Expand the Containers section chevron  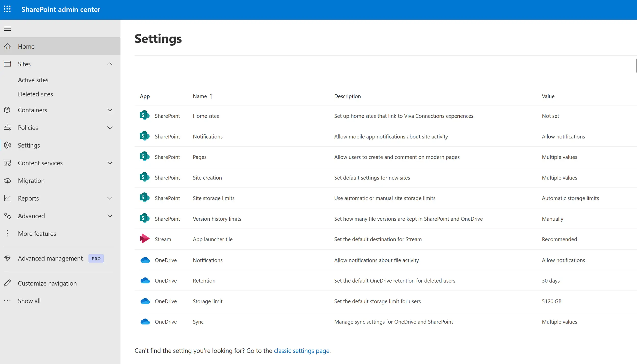coord(110,110)
